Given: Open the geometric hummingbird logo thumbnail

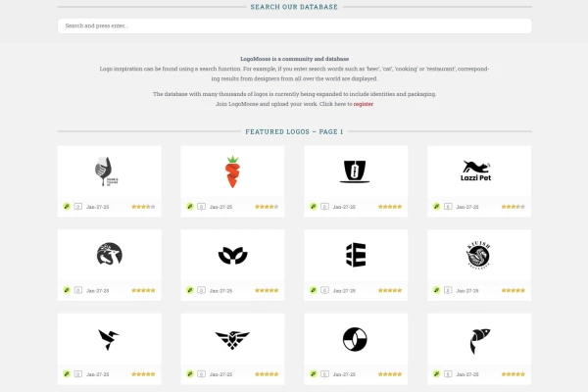Looking at the screenshot, I should point(109,339).
